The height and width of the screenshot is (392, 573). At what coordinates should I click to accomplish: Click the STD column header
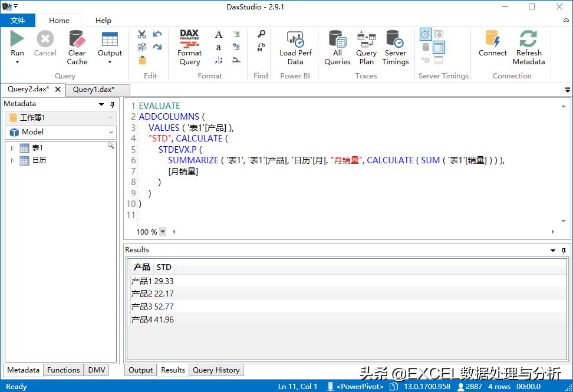tap(164, 267)
